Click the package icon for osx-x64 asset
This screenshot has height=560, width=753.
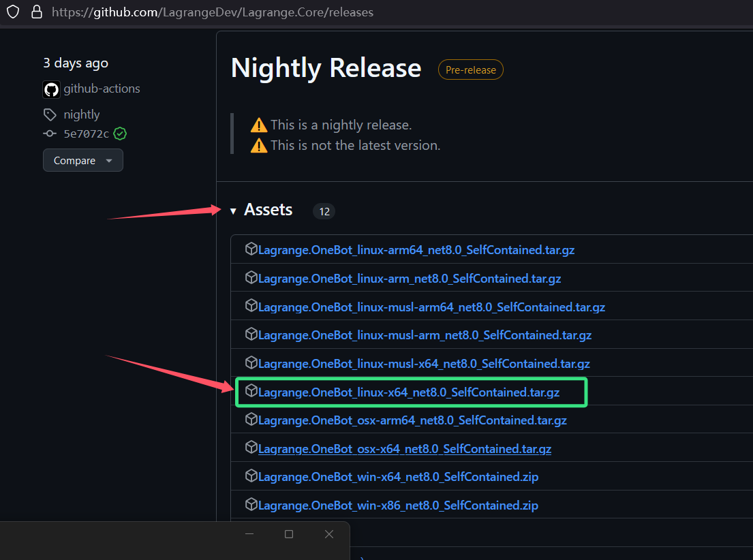click(251, 448)
